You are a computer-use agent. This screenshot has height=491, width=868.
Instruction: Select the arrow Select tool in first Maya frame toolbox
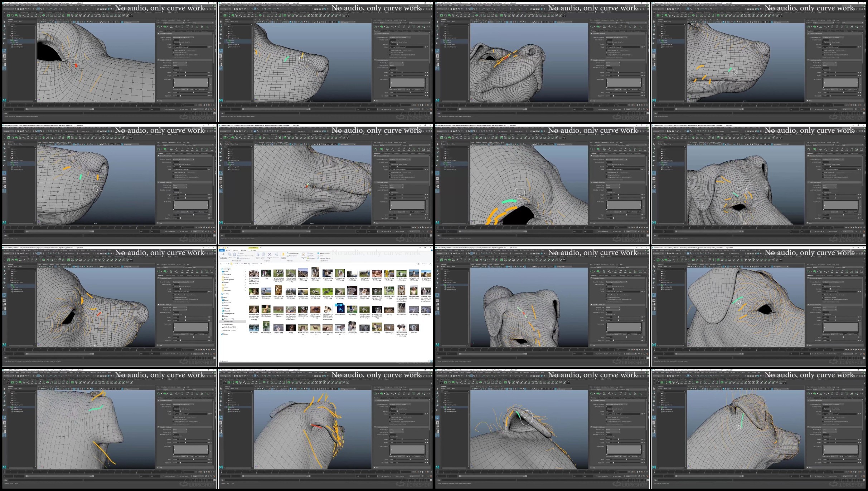point(5,22)
